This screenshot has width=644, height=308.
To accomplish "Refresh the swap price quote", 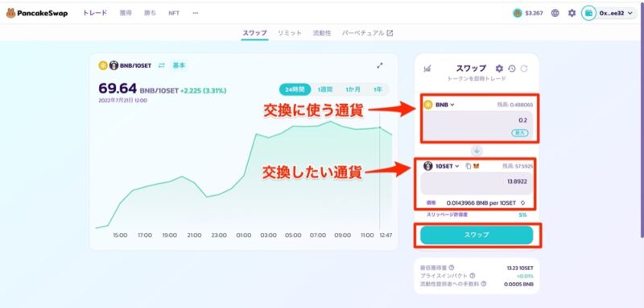I will (x=524, y=69).
